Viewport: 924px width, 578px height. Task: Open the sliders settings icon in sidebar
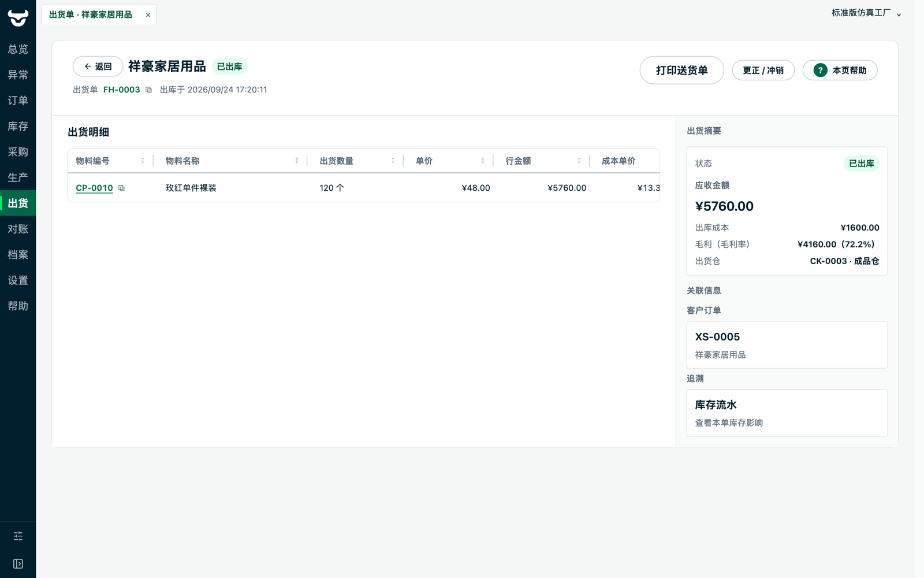tap(18, 536)
